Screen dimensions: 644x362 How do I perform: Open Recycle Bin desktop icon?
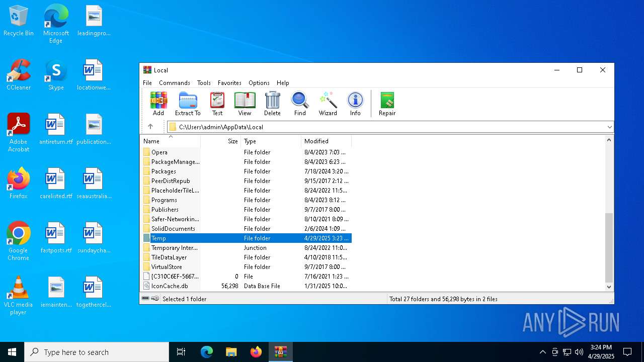(19, 21)
